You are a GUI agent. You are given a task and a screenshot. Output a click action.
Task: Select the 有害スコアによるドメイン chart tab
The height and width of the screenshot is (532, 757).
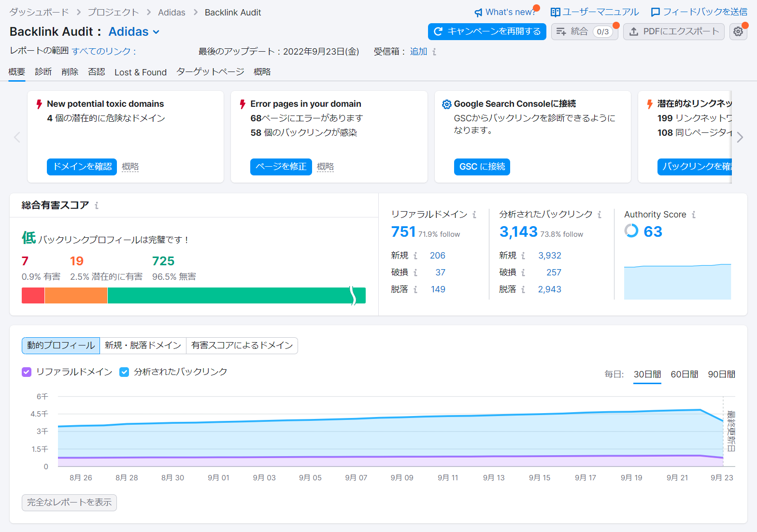(242, 345)
